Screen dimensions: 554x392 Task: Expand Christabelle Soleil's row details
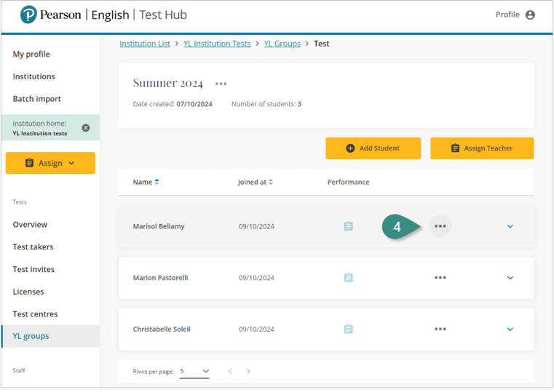point(510,329)
